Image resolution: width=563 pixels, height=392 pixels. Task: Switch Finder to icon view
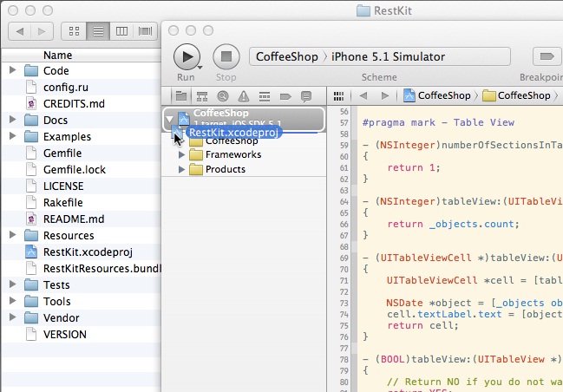tap(75, 31)
